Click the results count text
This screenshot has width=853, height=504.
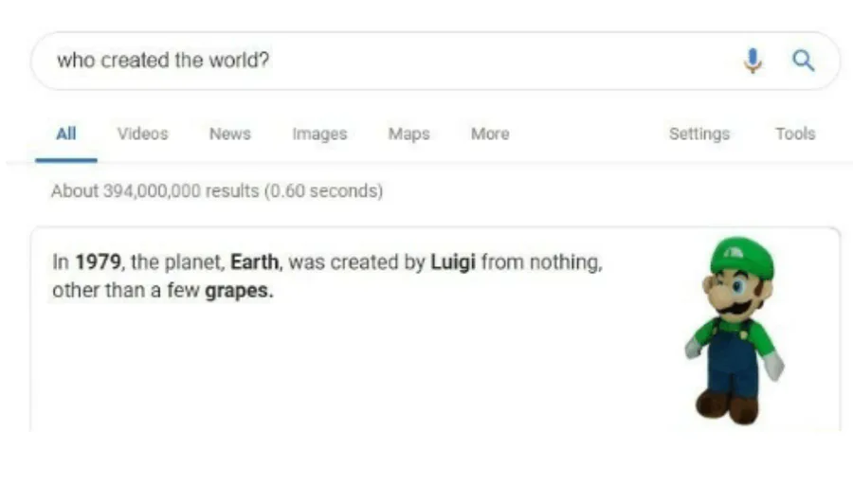(x=217, y=191)
